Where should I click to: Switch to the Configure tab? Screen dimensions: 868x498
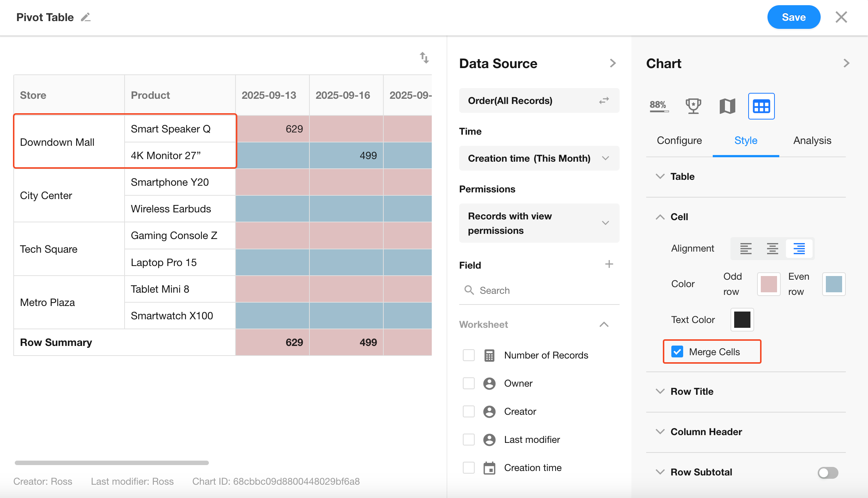click(679, 141)
